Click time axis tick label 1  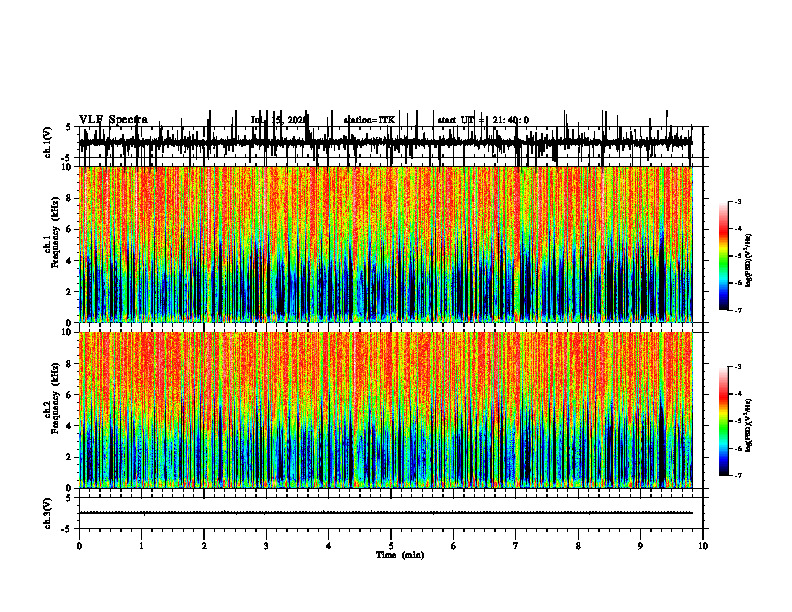click(141, 546)
